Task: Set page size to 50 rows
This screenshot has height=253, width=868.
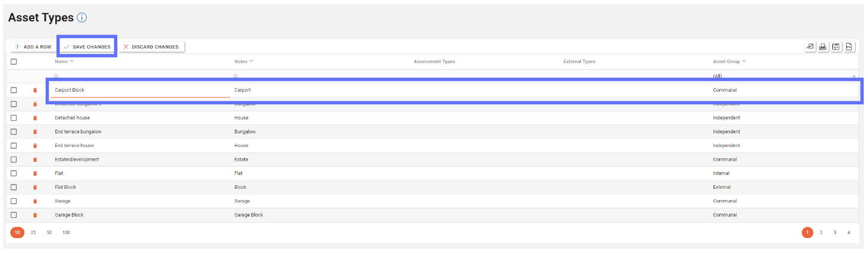Action: pos(49,233)
